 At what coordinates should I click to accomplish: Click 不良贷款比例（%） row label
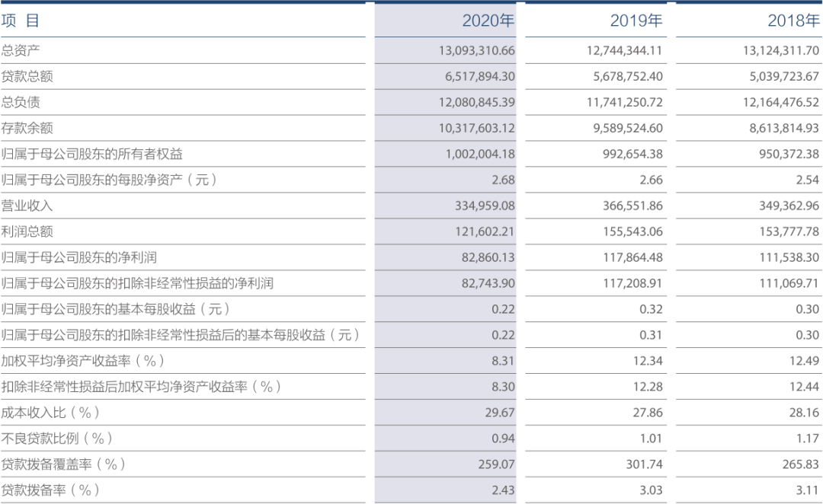pyautogui.click(x=56, y=438)
